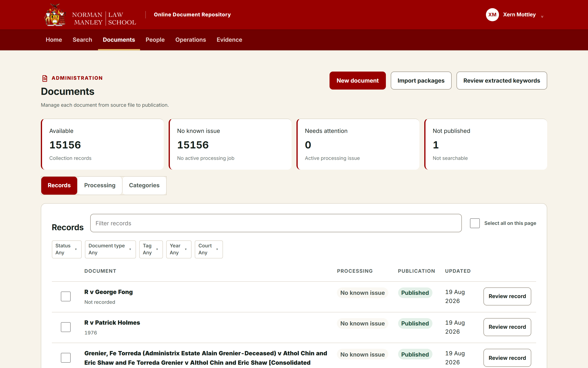Tick Select all on this page checkbox
The width and height of the screenshot is (588, 368).
point(475,223)
